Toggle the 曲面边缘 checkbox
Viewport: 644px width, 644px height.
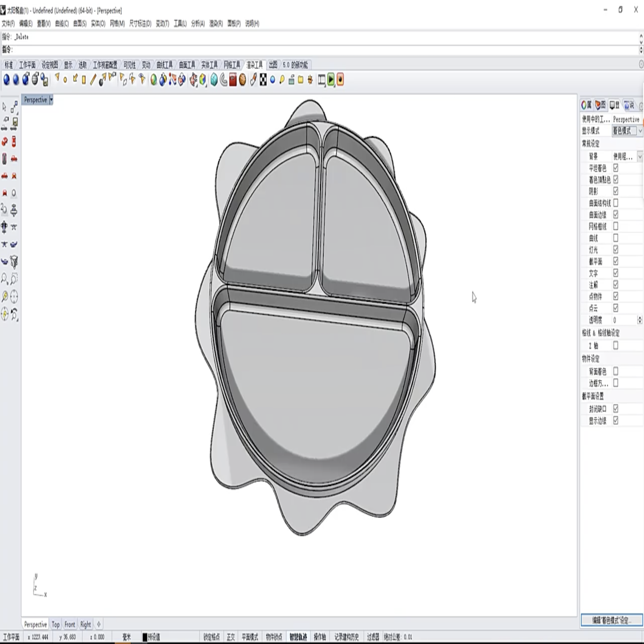pos(616,214)
